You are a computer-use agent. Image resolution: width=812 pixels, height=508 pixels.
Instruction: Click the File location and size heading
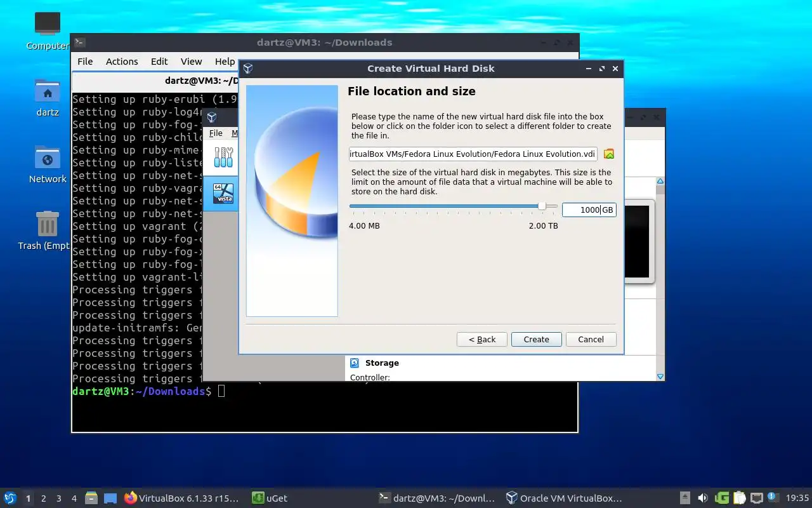[x=412, y=91]
